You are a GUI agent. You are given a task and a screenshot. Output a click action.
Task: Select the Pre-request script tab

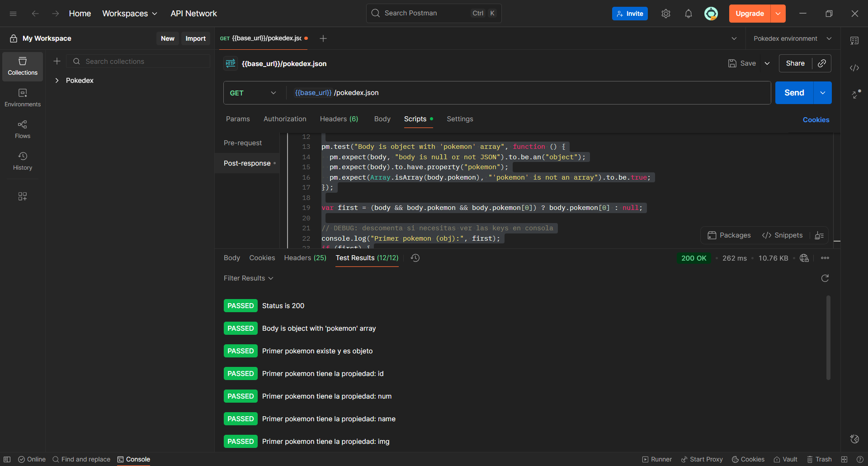(243, 143)
